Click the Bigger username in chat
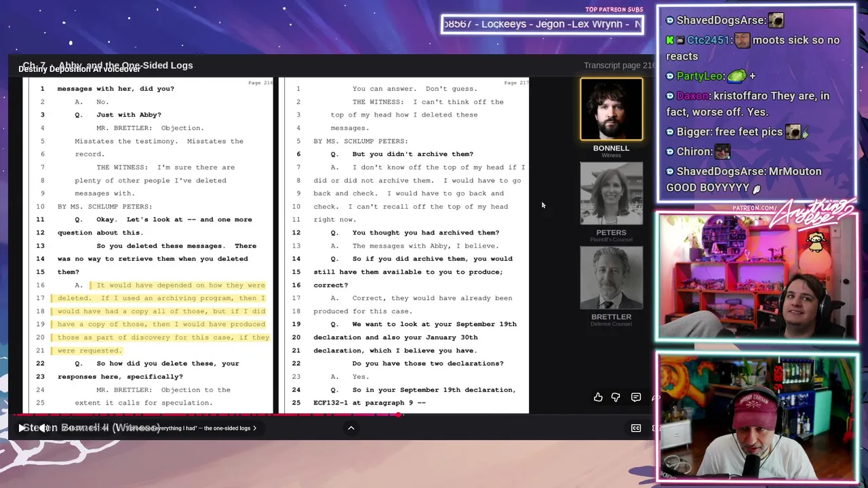Viewport: 868px width, 488px height. [694, 131]
